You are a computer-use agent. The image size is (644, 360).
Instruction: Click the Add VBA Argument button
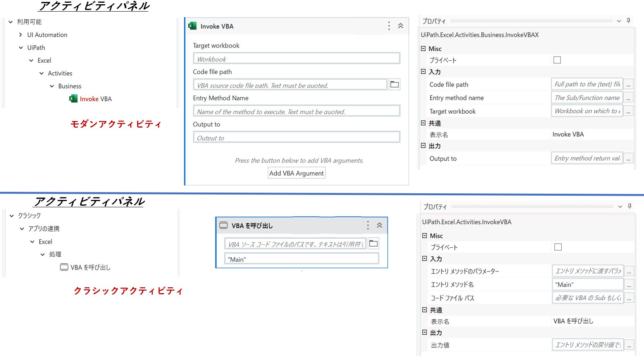297,173
